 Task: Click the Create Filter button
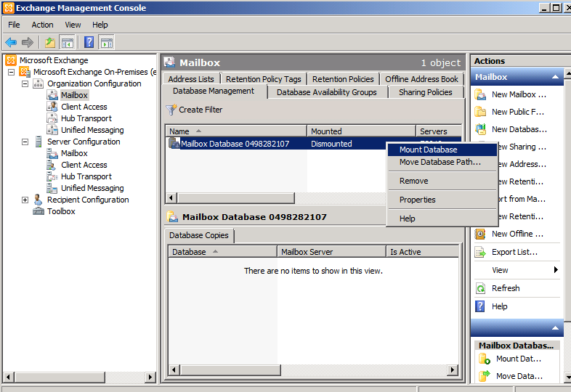pyautogui.click(x=194, y=110)
